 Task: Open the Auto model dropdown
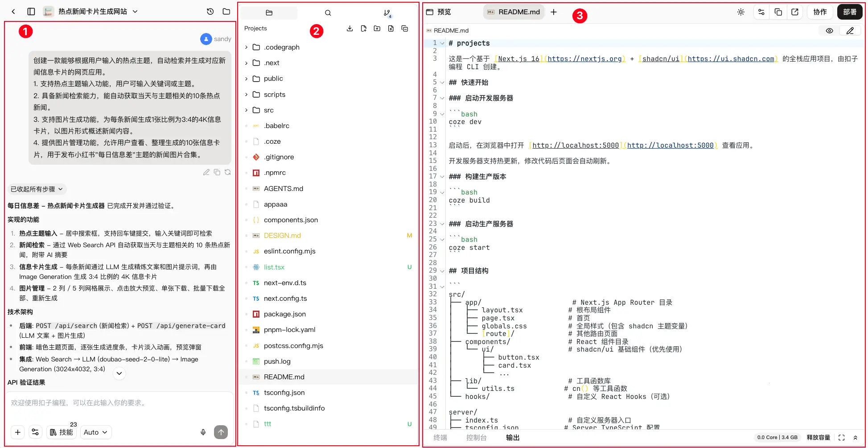point(95,432)
